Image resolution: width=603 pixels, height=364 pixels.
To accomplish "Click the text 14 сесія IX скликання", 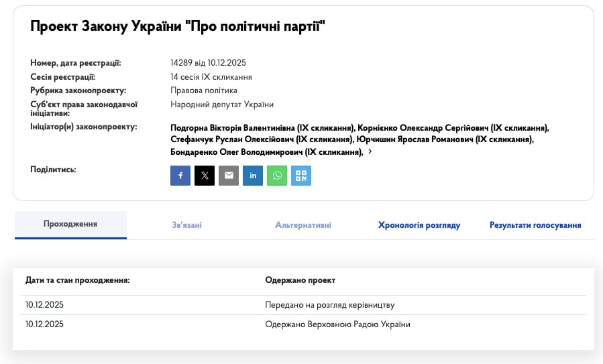I will [211, 77].
